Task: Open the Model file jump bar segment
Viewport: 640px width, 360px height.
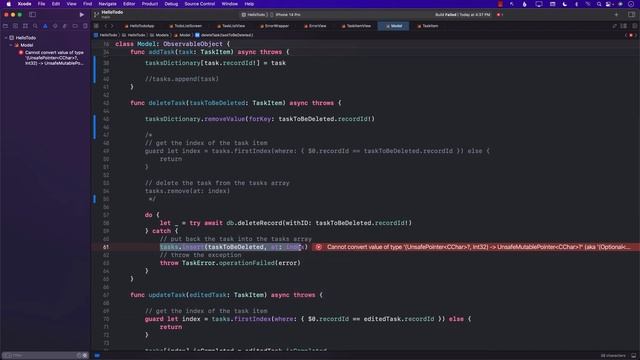Action: pyautogui.click(x=182, y=35)
